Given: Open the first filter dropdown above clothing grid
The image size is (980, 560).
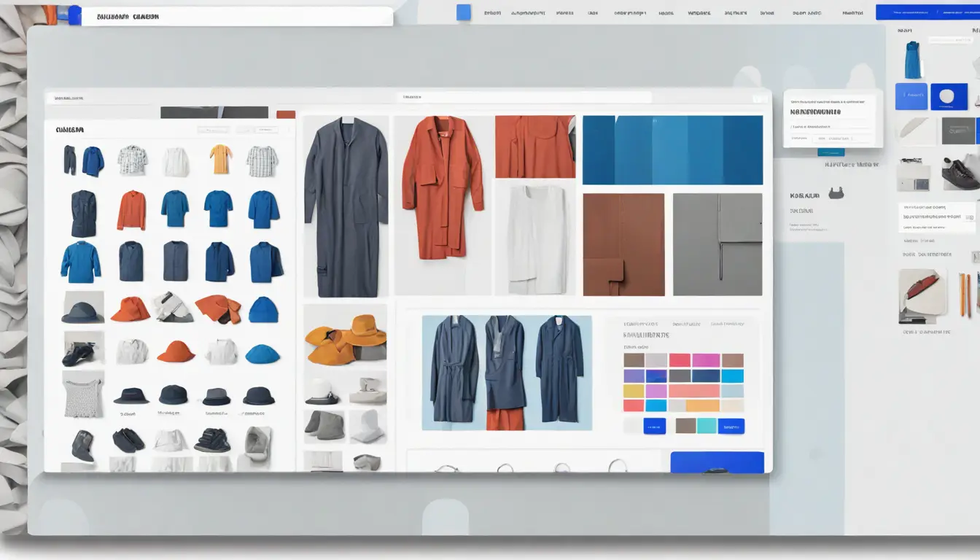Looking at the screenshot, I should 214,130.
